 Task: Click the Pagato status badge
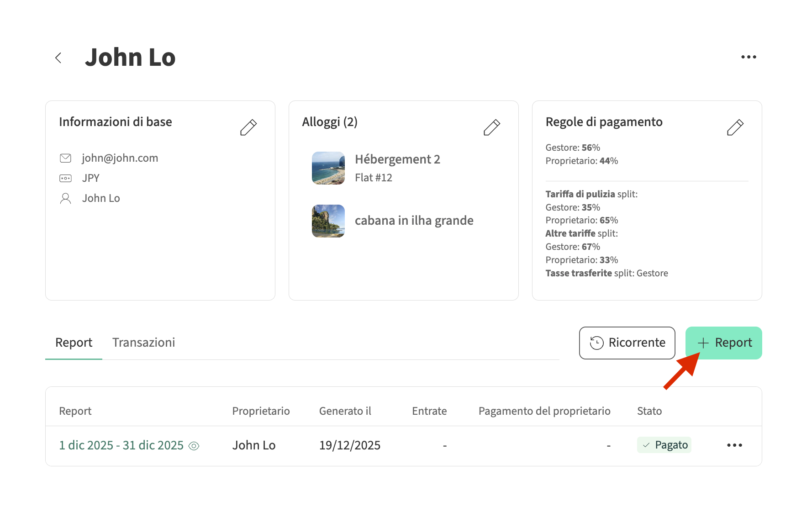click(664, 445)
